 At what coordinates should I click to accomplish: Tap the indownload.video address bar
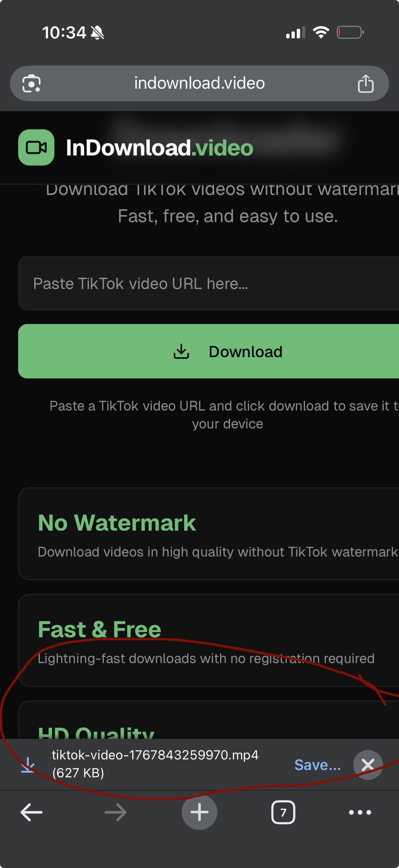click(x=199, y=83)
